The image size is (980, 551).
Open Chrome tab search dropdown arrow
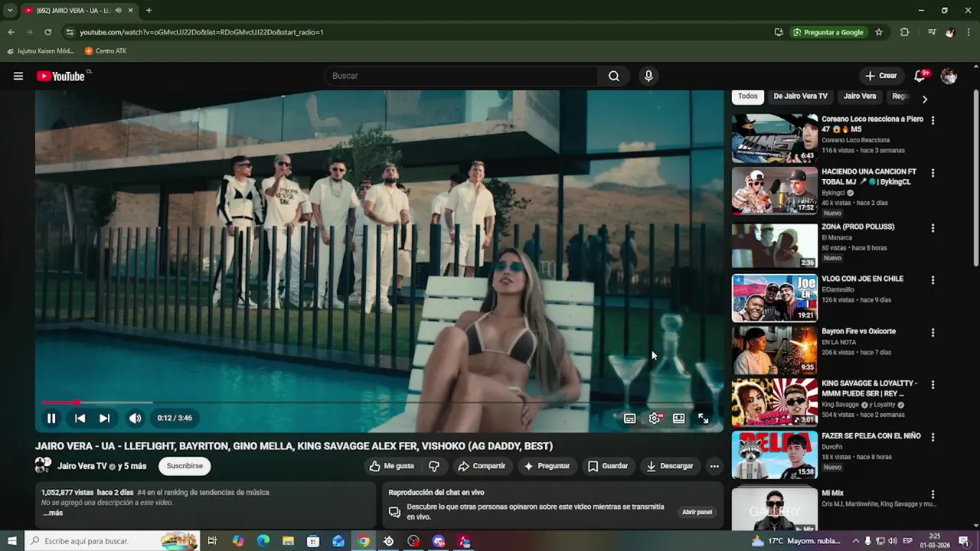pyautogui.click(x=10, y=11)
